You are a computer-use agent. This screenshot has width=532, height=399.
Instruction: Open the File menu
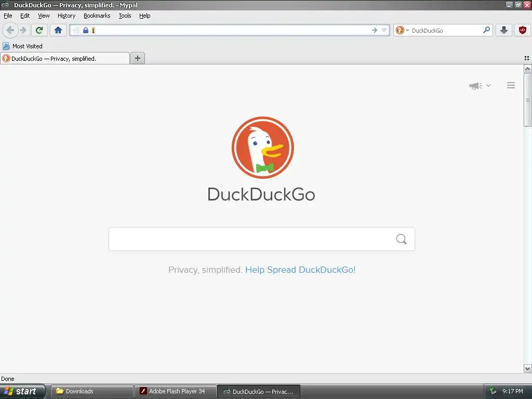[x=8, y=16]
